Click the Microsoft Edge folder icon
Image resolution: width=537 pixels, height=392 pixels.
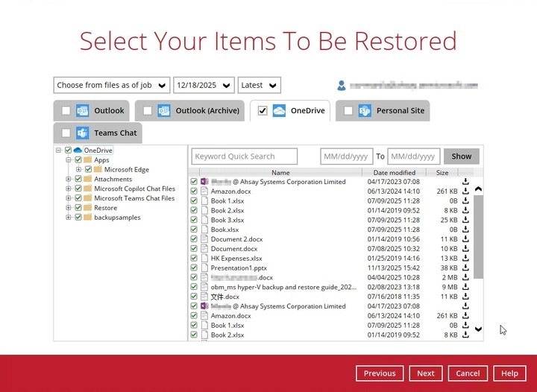point(98,169)
